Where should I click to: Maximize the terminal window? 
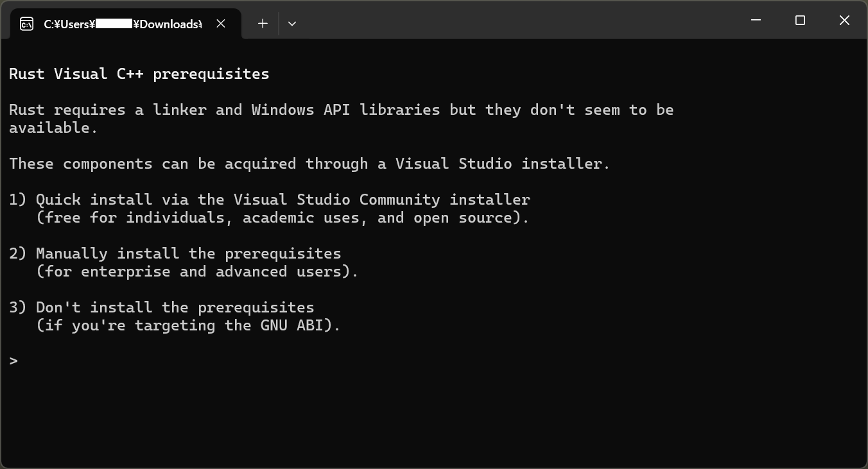pos(800,21)
